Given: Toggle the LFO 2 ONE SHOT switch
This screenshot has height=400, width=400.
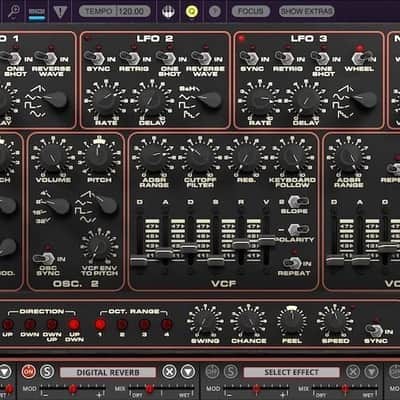Looking at the screenshot, I should 165,58.
